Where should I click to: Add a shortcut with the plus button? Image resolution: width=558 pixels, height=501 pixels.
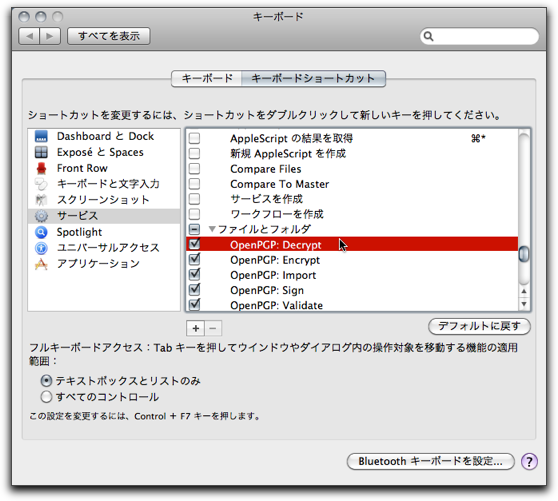[x=195, y=328]
